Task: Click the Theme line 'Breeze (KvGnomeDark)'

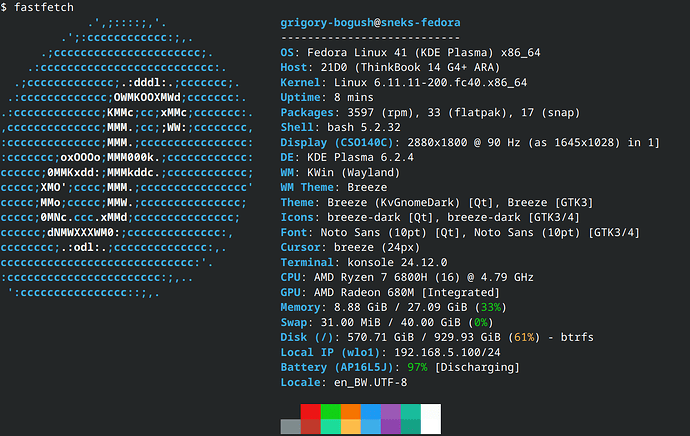Action: click(394, 203)
